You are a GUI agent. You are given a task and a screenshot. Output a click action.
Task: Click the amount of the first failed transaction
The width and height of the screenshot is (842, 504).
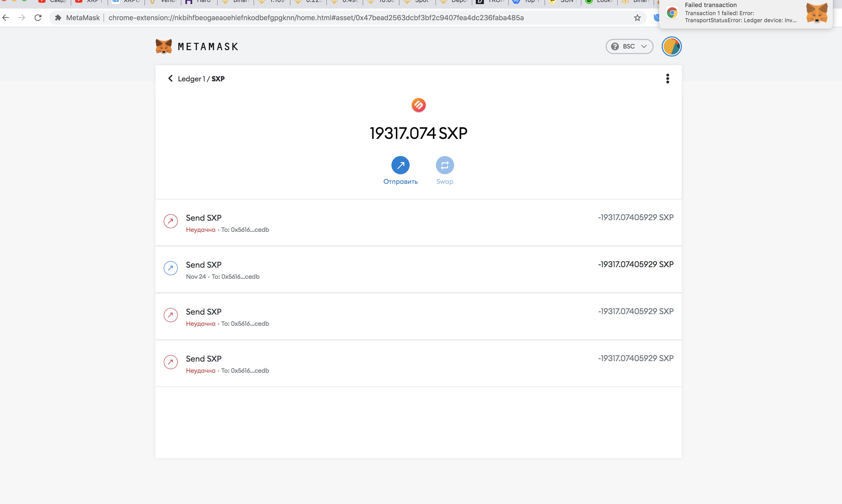[x=635, y=217]
